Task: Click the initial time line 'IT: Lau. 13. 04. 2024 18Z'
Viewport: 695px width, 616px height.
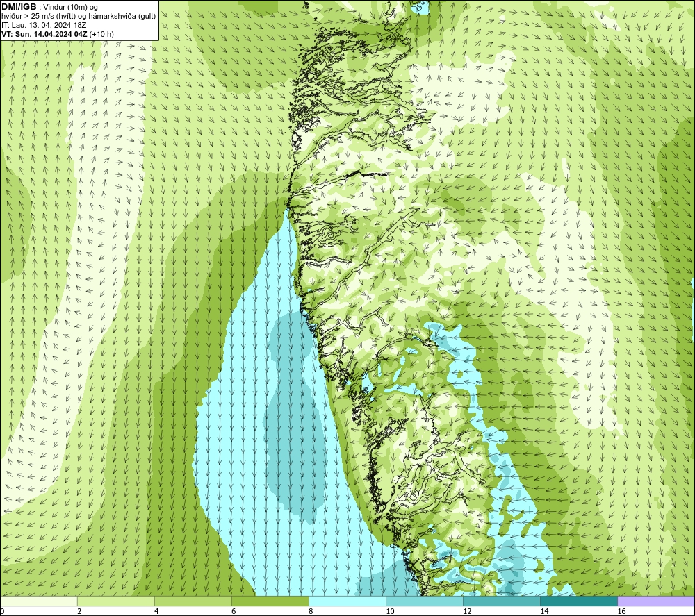Action: (x=44, y=25)
